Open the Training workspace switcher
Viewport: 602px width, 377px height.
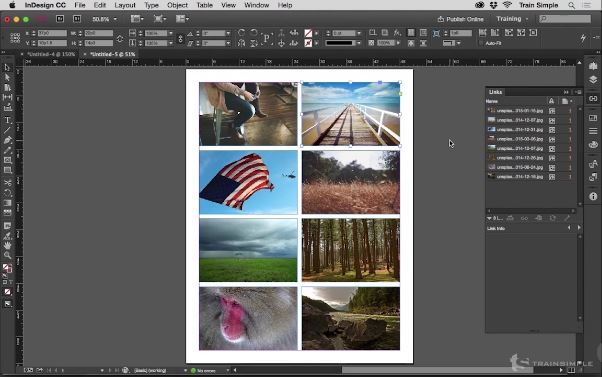513,19
